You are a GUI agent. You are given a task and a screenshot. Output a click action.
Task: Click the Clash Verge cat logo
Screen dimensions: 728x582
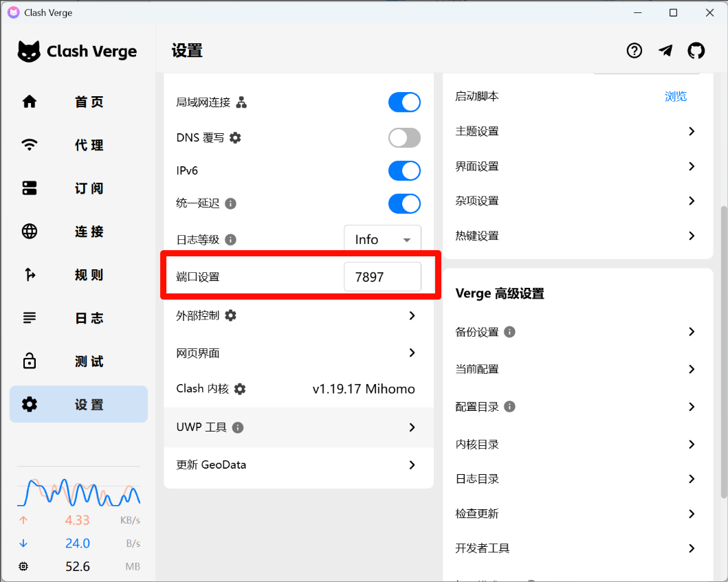(29, 51)
